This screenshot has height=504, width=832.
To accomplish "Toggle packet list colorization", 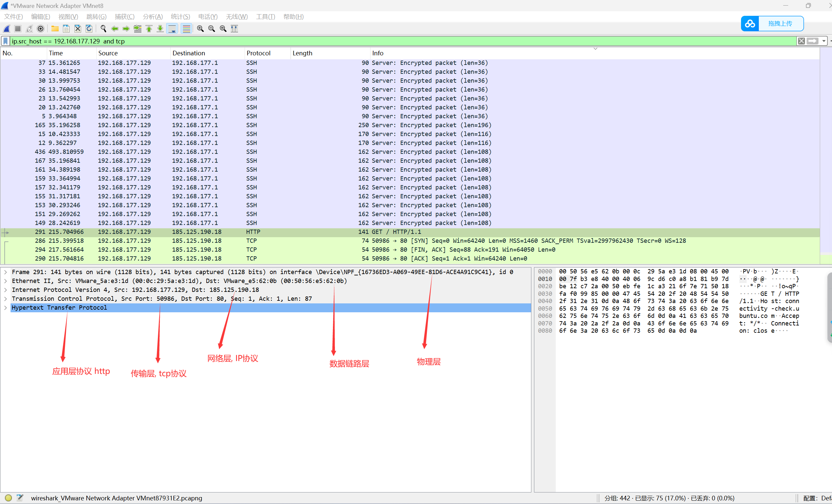I will click(186, 29).
